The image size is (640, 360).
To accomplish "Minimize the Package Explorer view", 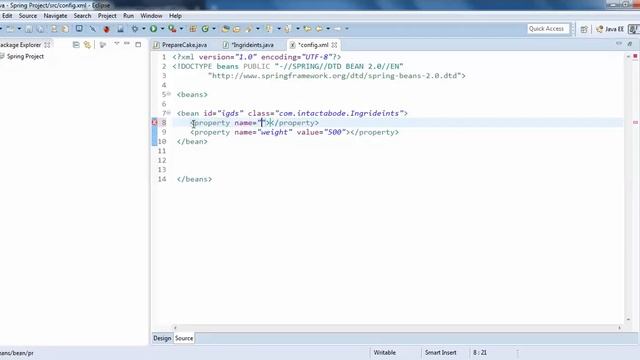I will [127, 44].
